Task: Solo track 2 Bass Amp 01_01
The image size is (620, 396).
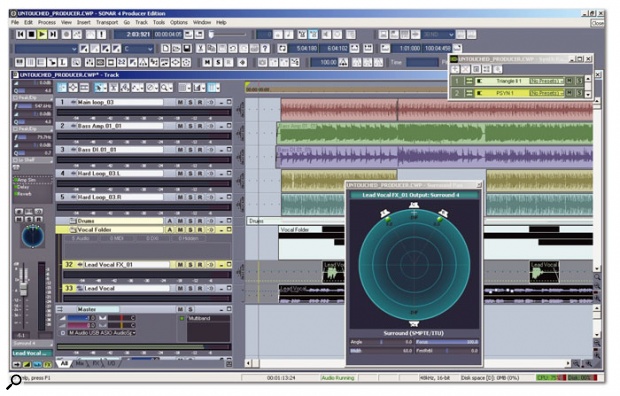Action: pyautogui.click(x=190, y=126)
